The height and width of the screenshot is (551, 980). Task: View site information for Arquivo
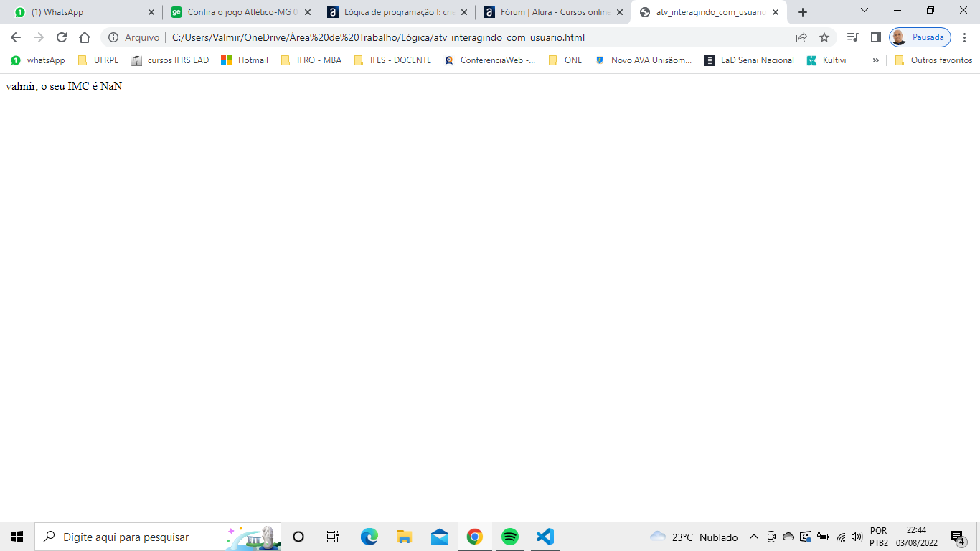tap(134, 37)
